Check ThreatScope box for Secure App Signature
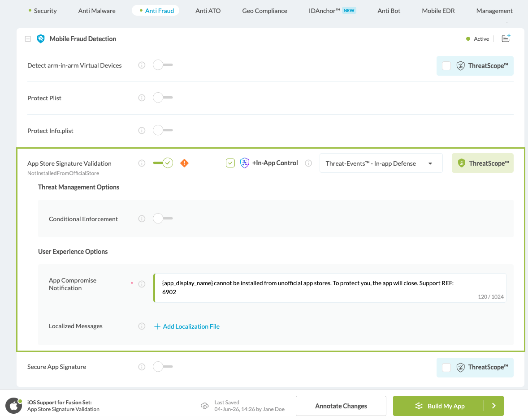 (x=446, y=368)
